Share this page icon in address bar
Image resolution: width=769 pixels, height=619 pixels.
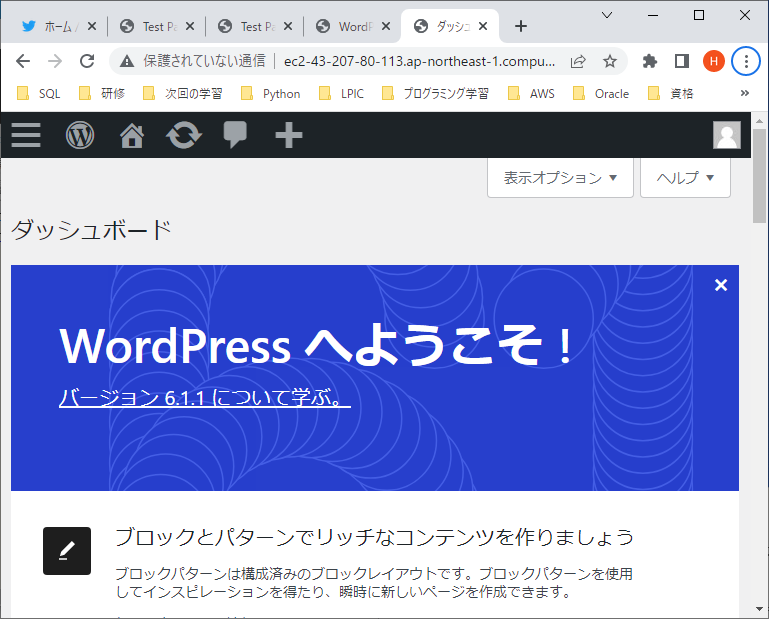(578, 61)
